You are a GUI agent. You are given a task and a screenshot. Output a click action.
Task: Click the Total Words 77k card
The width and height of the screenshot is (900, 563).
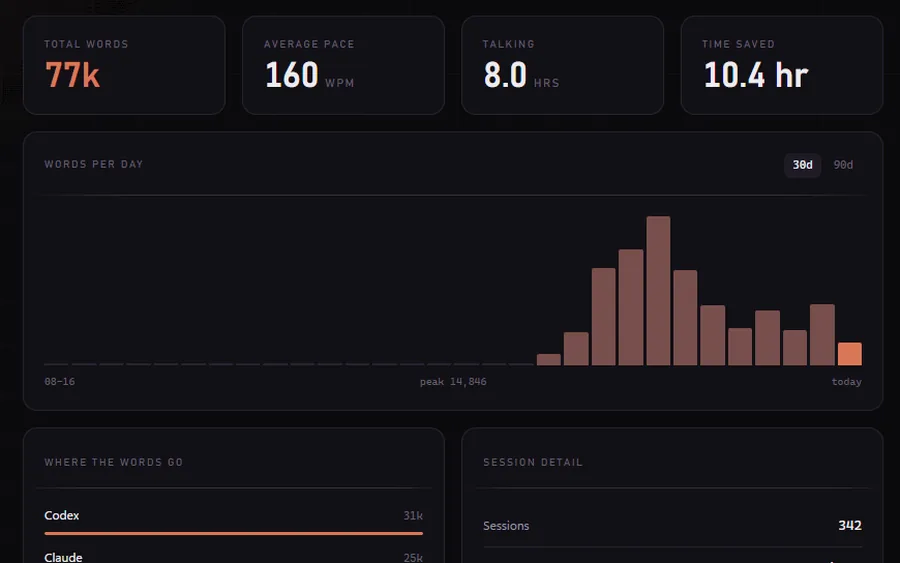coord(124,65)
